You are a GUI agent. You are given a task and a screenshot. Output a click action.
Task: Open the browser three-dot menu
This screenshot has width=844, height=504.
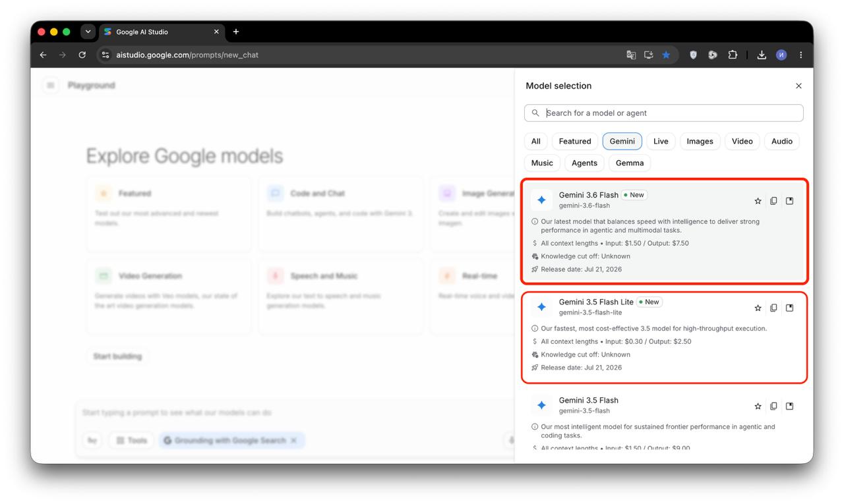tap(801, 55)
